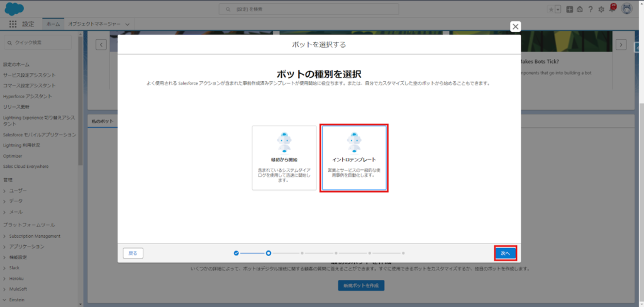Open the user avatar profile menu
Viewport: 644px width, 307px height.
(627, 9)
